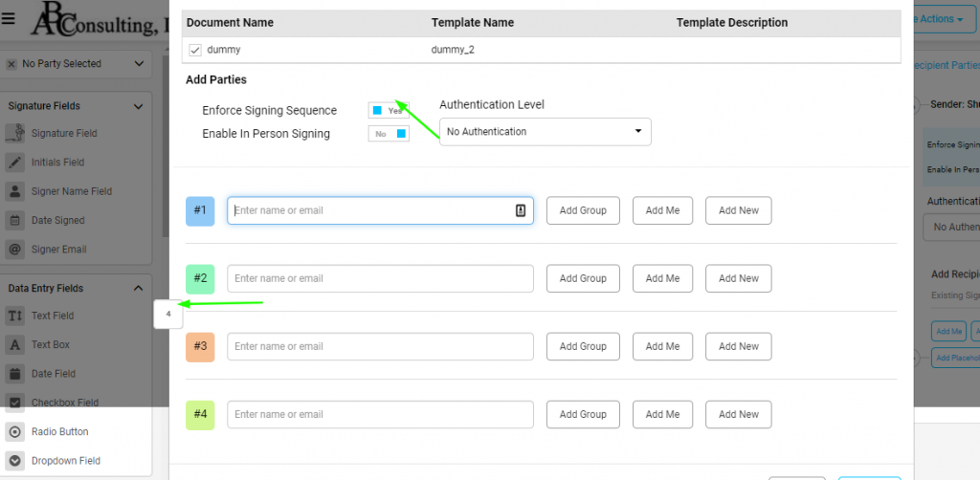This screenshot has height=480, width=980.
Task: Open contacts icon in party #1 field
Action: [x=521, y=210]
